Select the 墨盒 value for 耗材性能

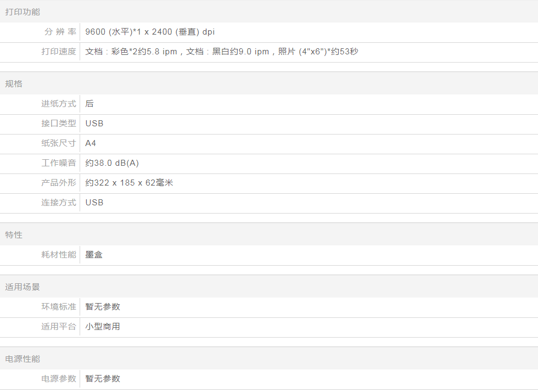pyautogui.click(x=94, y=255)
